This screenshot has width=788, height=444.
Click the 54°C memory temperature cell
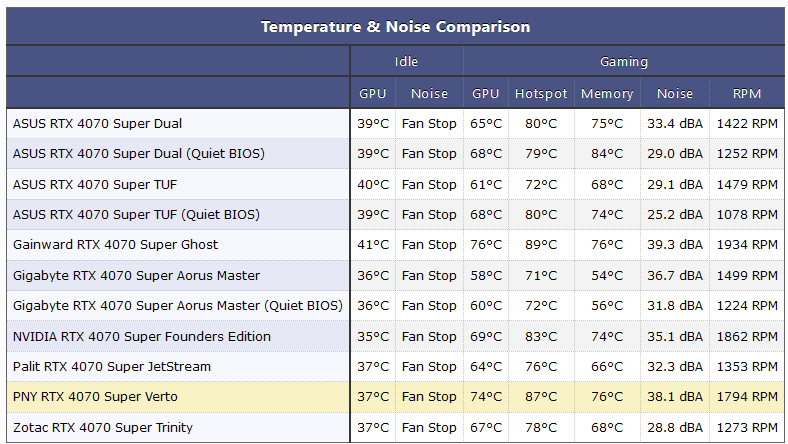coord(607,276)
